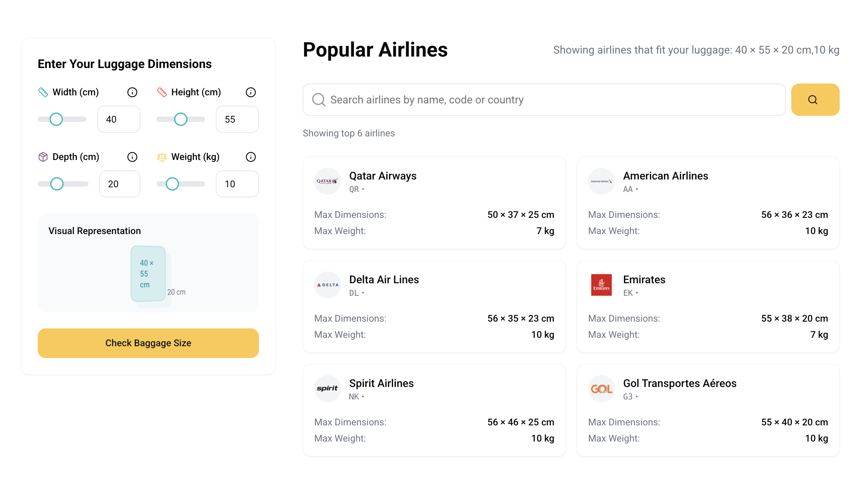868x487 pixels.
Task: Click the Depth info icon
Action: coord(132,157)
